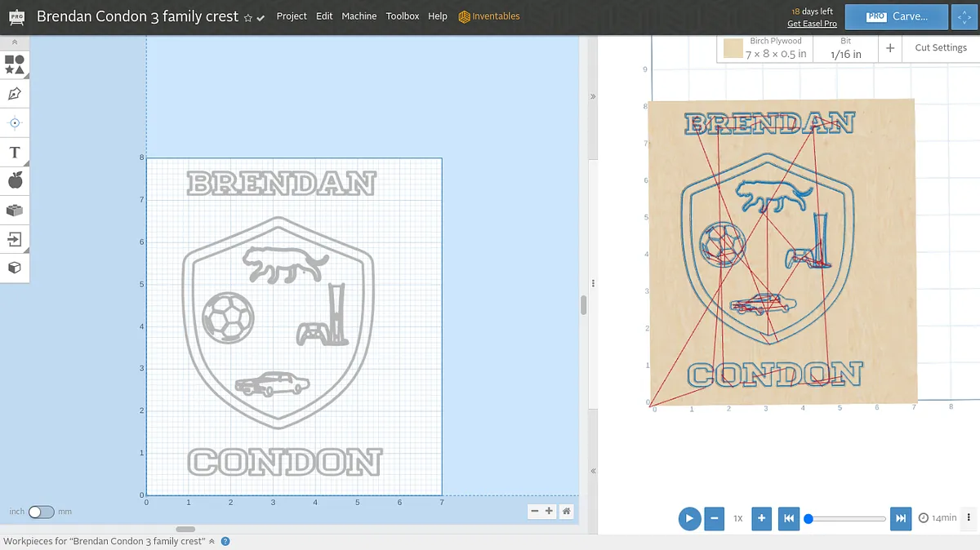Open the Machine menu
This screenshot has width=980, height=550.
click(359, 16)
